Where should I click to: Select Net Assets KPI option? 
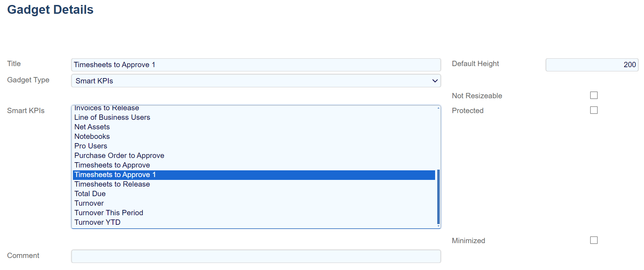tap(92, 127)
